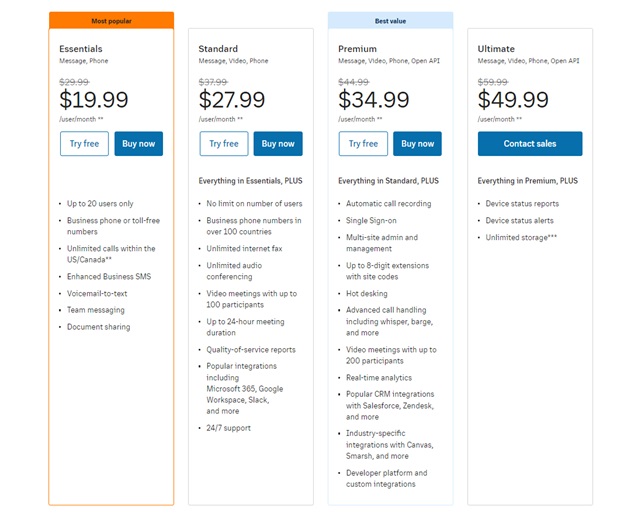Click the Premium plan heading
The image size is (624, 513).
tap(357, 49)
